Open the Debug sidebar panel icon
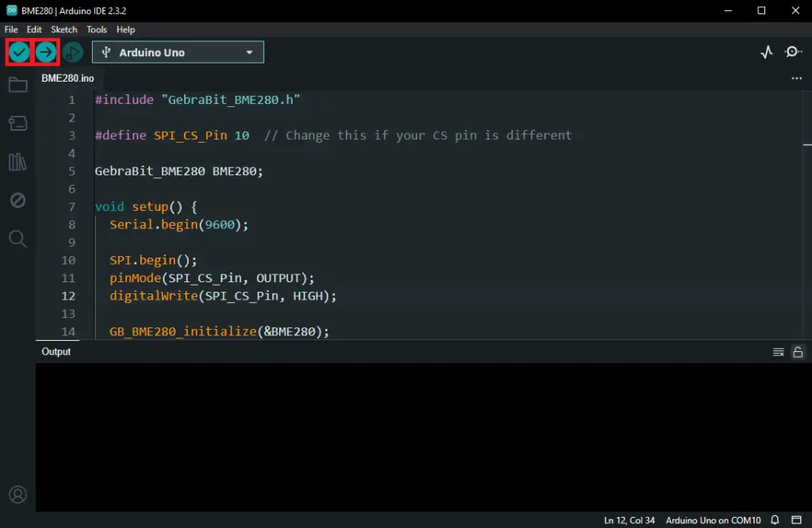Image resolution: width=812 pixels, height=528 pixels. [17, 201]
